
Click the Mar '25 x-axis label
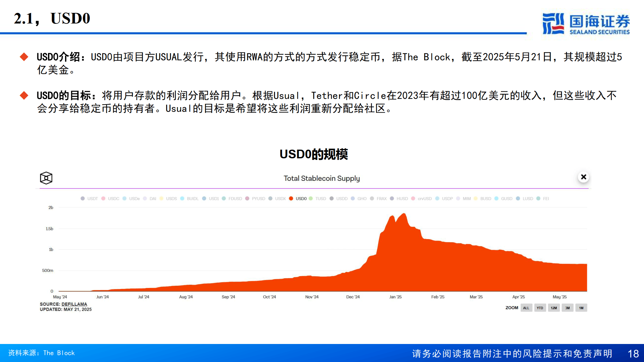click(476, 297)
